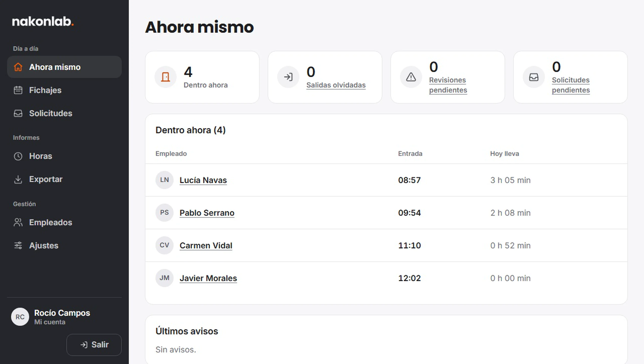The height and width of the screenshot is (364, 644).
Task: Click the people icon next to Empleados
Action: pos(18,222)
